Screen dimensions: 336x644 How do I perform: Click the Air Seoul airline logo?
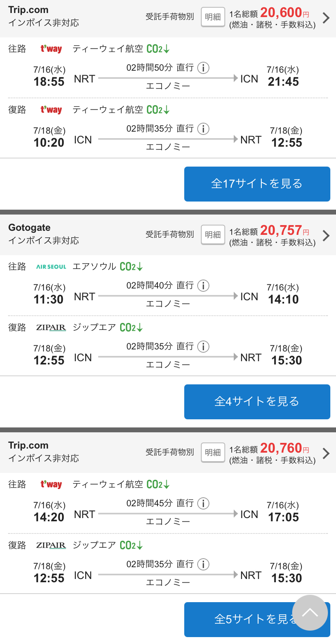pos(51,267)
